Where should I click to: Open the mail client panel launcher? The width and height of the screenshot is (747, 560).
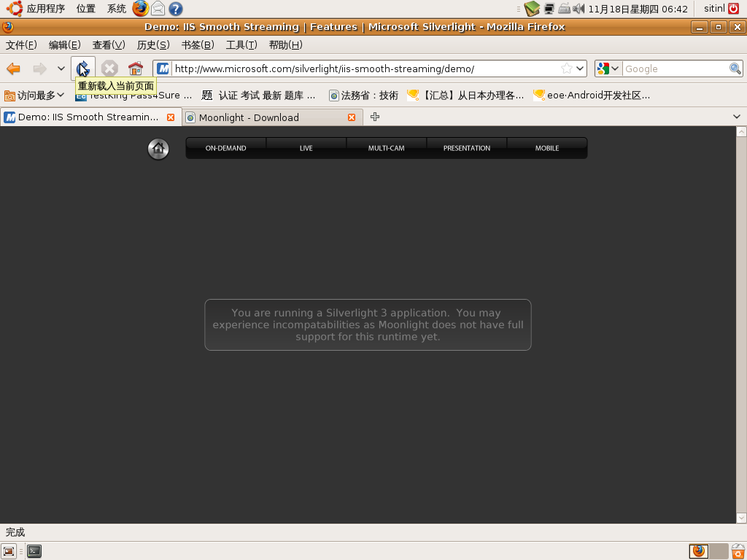(158, 9)
